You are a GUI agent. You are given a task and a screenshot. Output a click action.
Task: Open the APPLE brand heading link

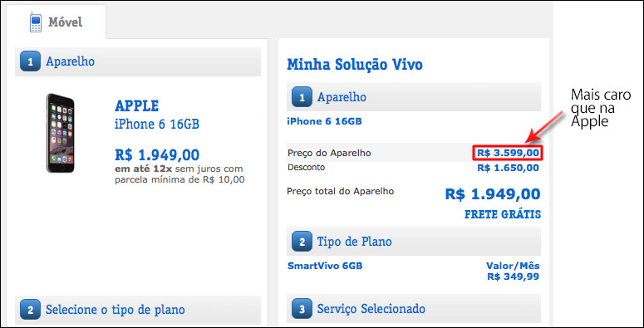tap(137, 106)
